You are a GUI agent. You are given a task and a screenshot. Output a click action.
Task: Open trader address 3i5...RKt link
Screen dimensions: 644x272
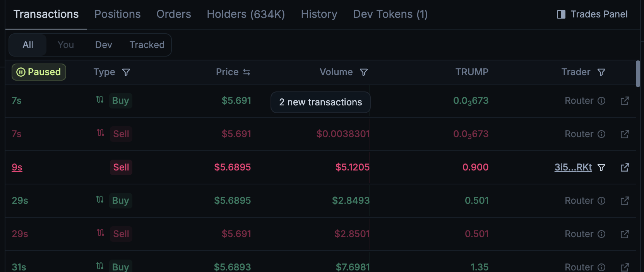click(573, 167)
